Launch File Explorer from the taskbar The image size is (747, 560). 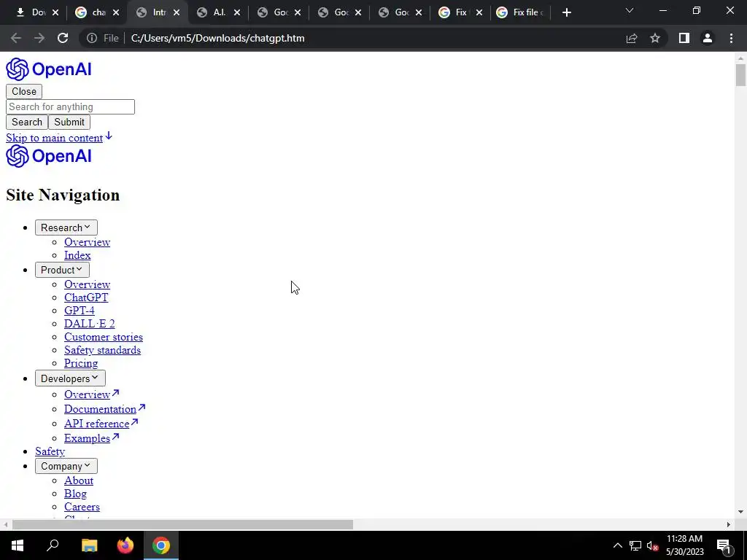tap(89, 545)
